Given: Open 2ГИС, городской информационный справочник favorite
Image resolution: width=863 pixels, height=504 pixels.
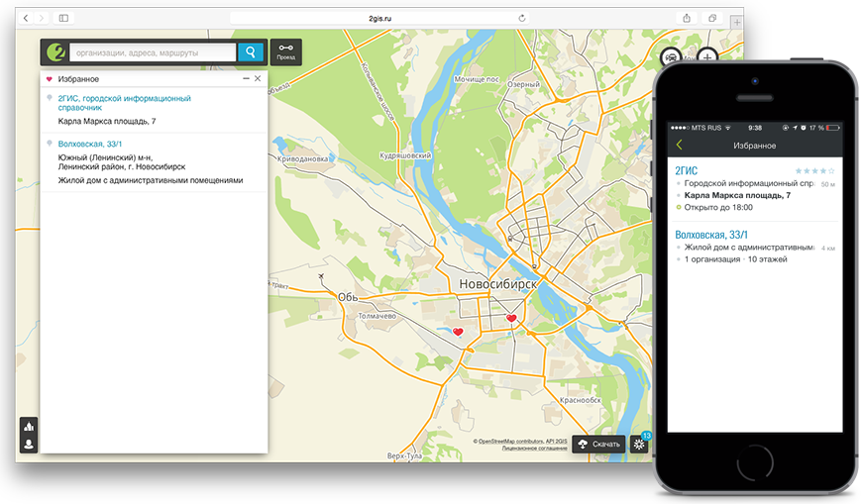Looking at the screenshot, I should coord(125,103).
